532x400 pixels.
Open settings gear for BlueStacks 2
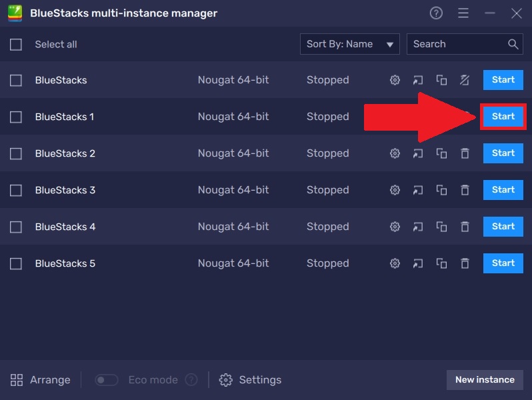[395, 153]
